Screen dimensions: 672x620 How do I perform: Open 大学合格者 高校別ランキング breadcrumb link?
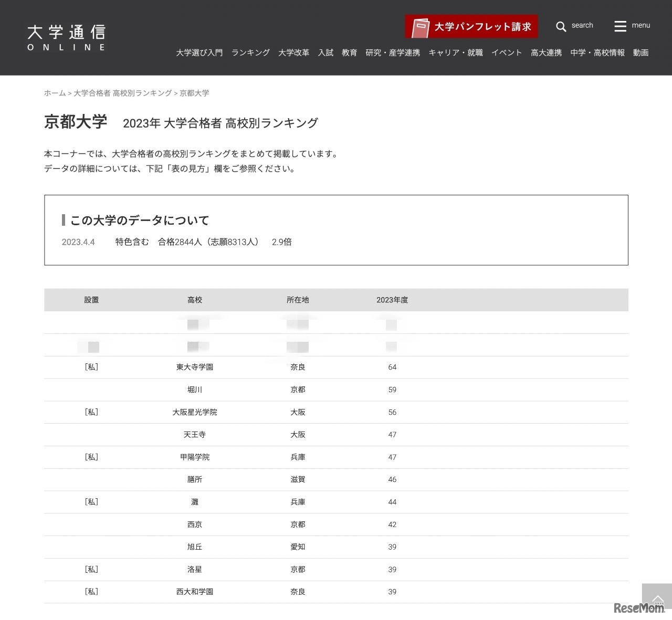point(123,93)
